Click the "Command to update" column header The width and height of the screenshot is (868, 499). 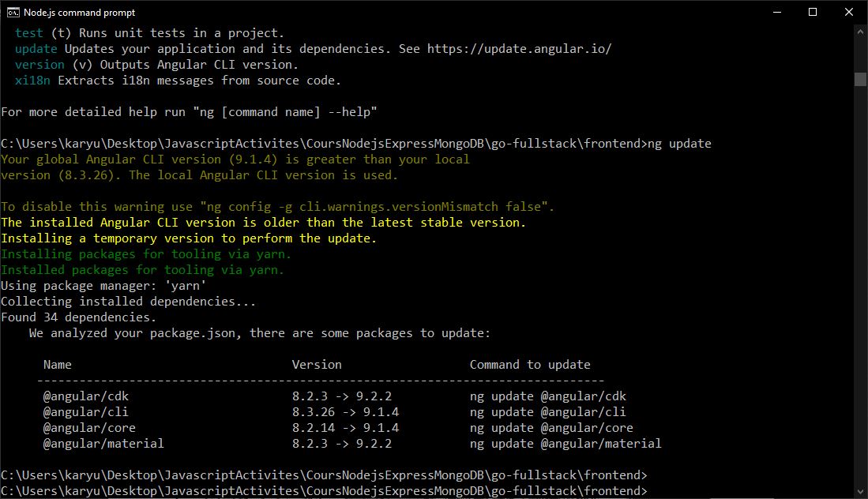coord(530,365)
